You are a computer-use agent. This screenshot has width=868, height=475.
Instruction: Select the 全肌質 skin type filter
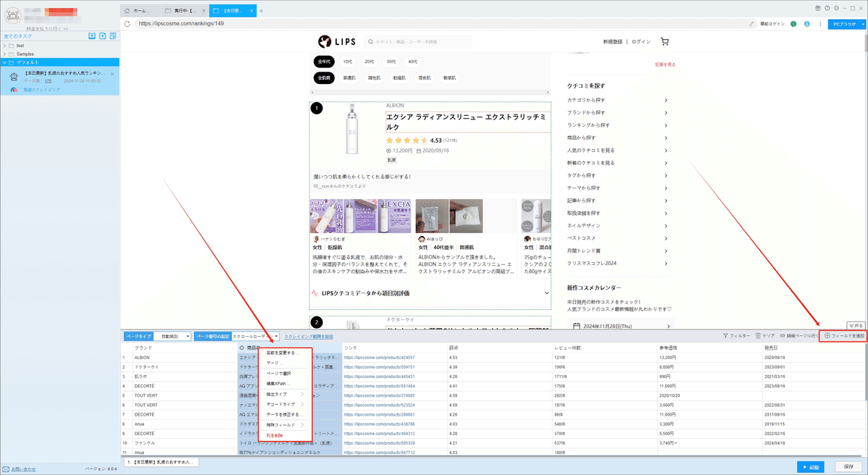tap(324, 77)
